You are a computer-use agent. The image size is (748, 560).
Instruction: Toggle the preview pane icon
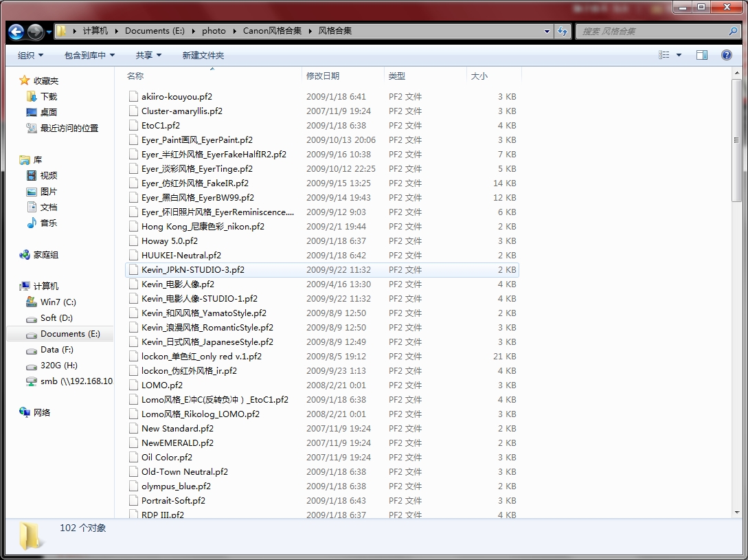tap(701, 55)
